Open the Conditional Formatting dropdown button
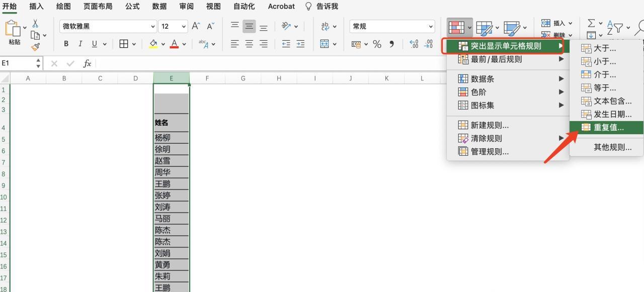The image size is (644, 292). pyautogui.click(x=460, y=27)
